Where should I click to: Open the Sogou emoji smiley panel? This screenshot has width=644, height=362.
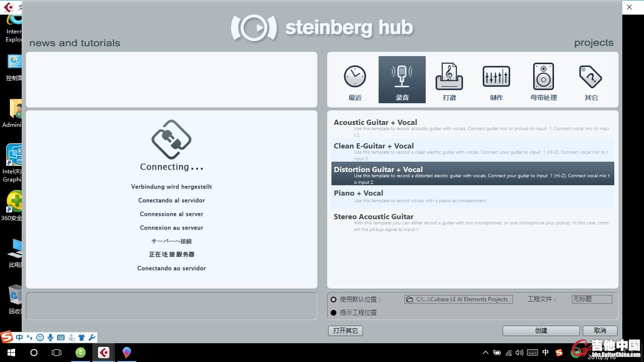[40, 337]
